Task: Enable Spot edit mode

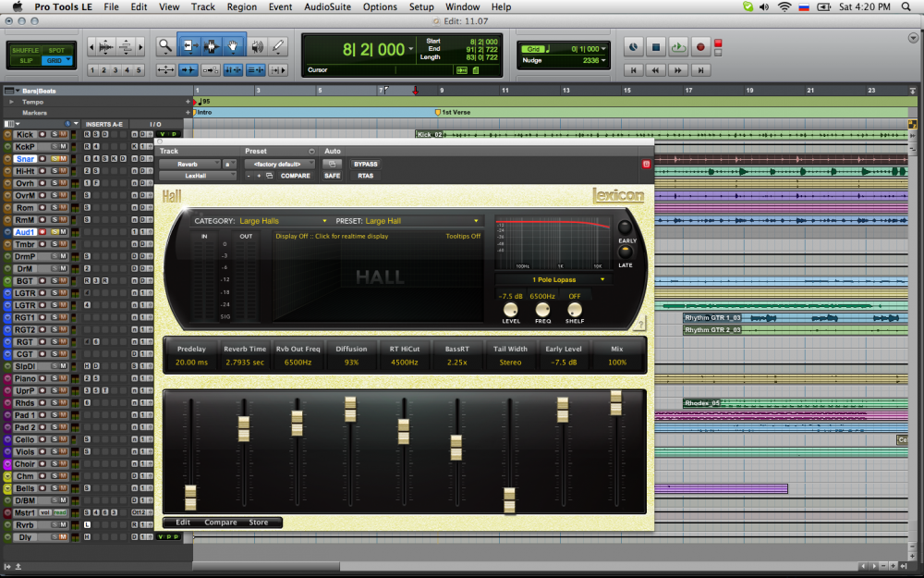Action: (56, 51)
